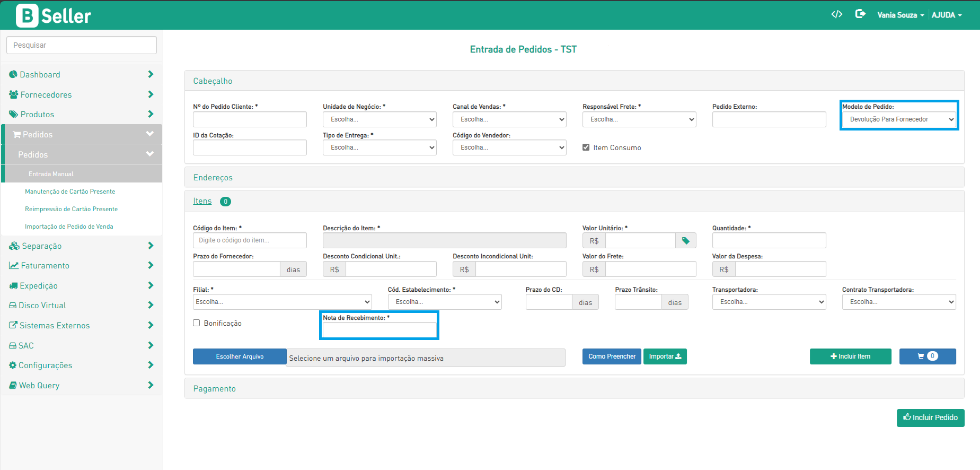This screenshot has width=980, height=470.
Task: Open the Modelo de Pedido dropdown
Action: (899, 119)
